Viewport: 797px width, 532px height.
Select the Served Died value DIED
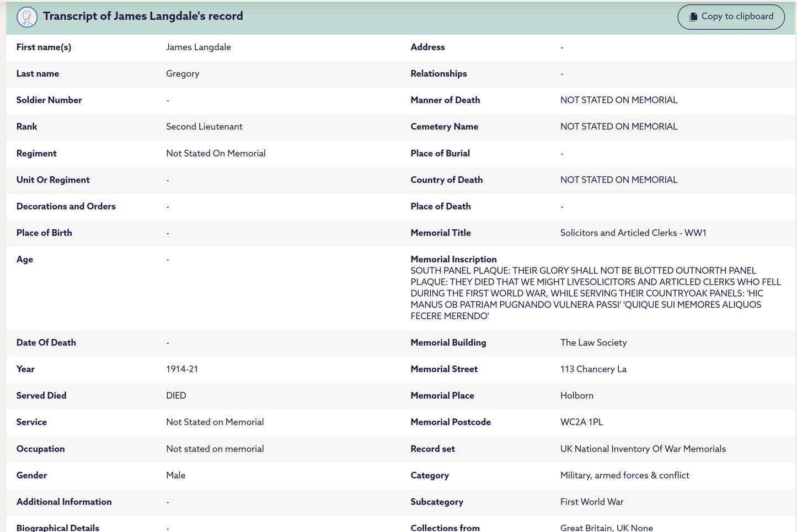(x=176, y=396)
